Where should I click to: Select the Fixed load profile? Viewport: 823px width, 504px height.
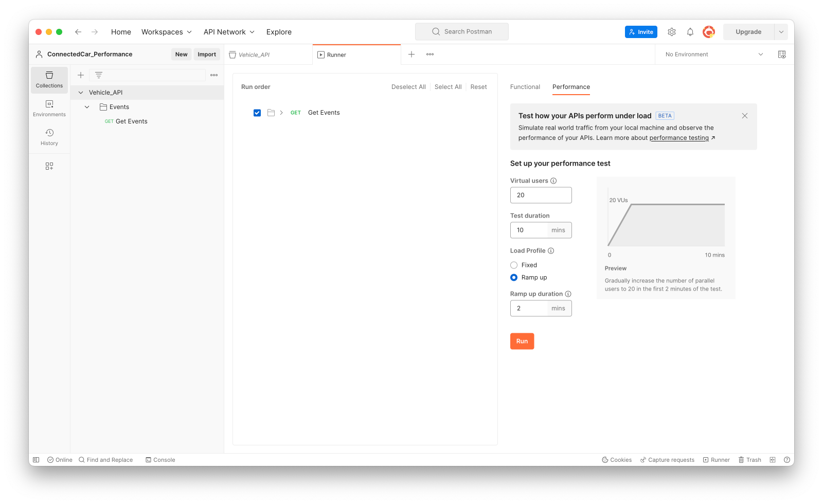point(514,265)
